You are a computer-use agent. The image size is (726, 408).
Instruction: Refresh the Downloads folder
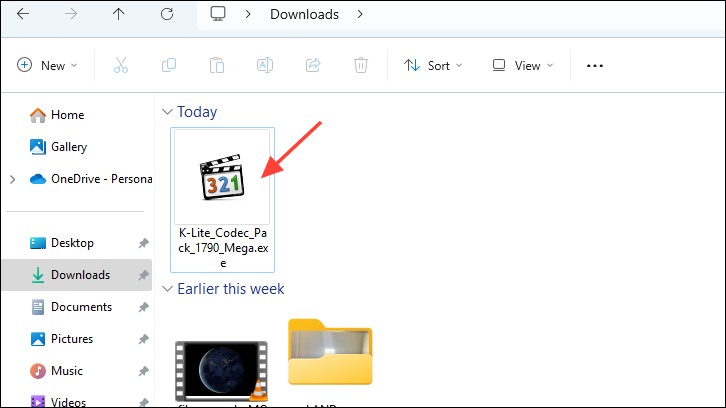click(167, 14)
